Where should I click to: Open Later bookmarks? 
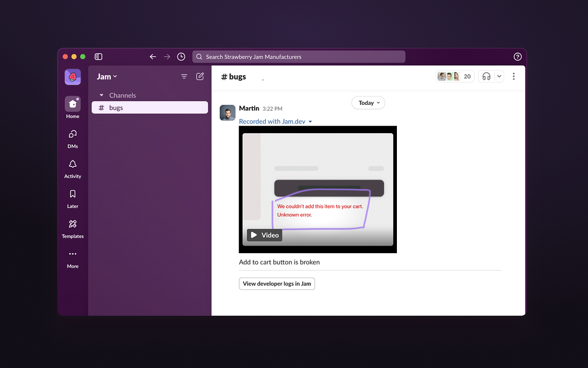point(73,199)
